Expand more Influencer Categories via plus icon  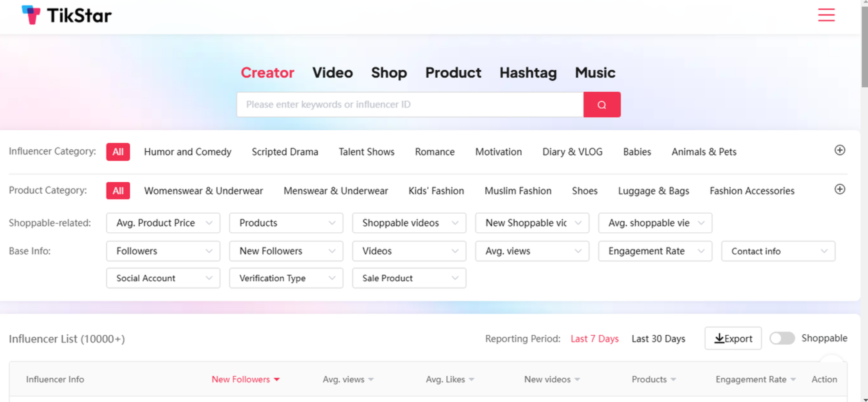click(840, 151)
